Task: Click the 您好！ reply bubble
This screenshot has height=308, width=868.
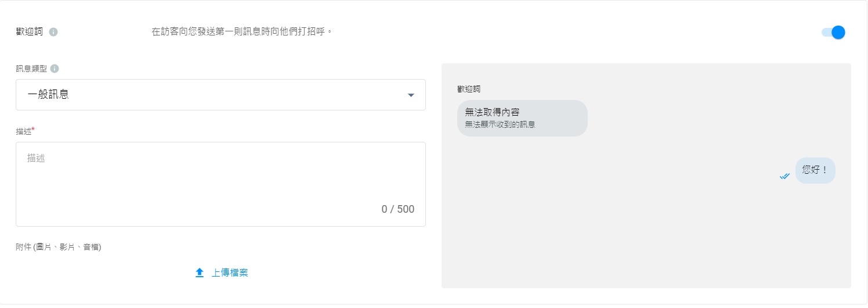Action: click(815, 170)
